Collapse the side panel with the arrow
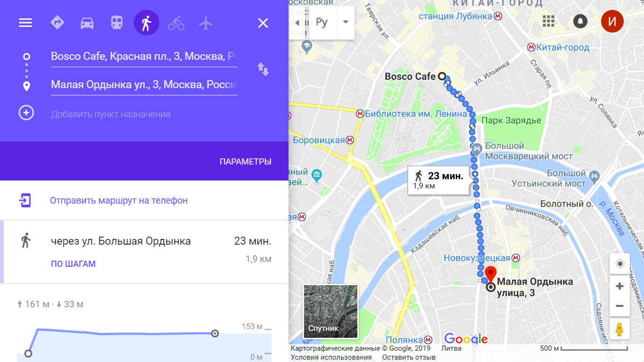 [x=297, y=23]
